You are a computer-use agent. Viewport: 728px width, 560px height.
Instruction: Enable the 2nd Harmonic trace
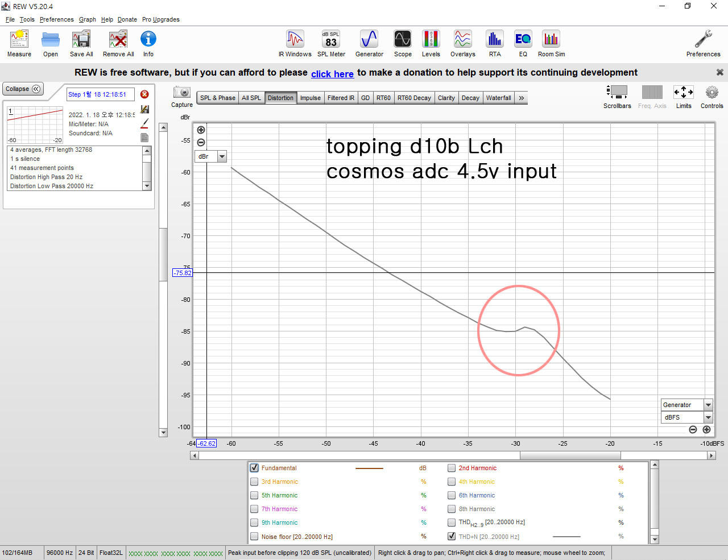click(452, 468)
